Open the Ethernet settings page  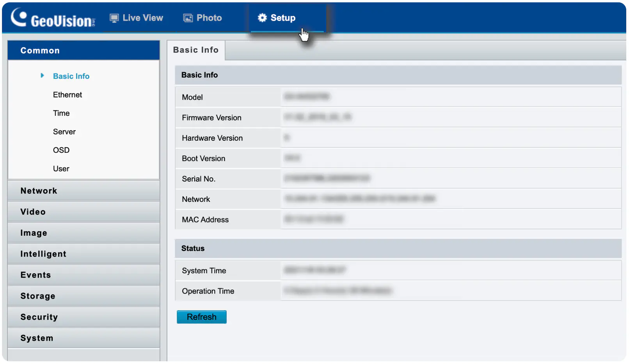(x=68, y=95)
